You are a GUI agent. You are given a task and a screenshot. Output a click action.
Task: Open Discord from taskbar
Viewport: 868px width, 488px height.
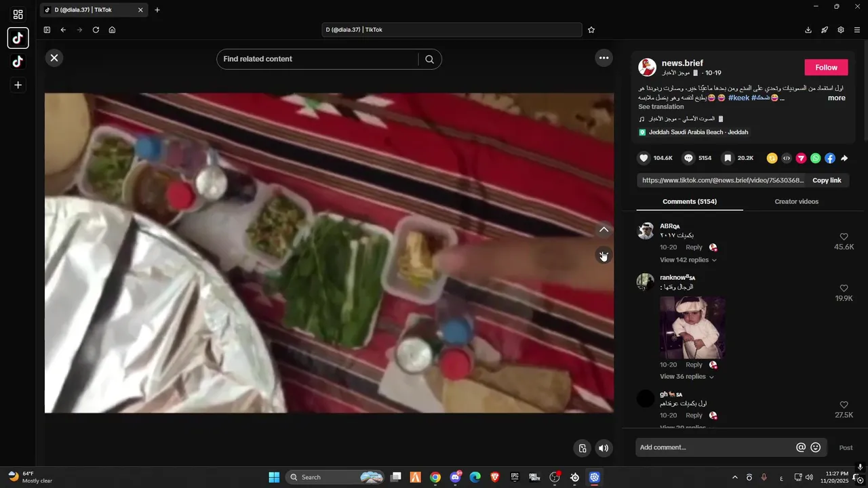(455, 477)
